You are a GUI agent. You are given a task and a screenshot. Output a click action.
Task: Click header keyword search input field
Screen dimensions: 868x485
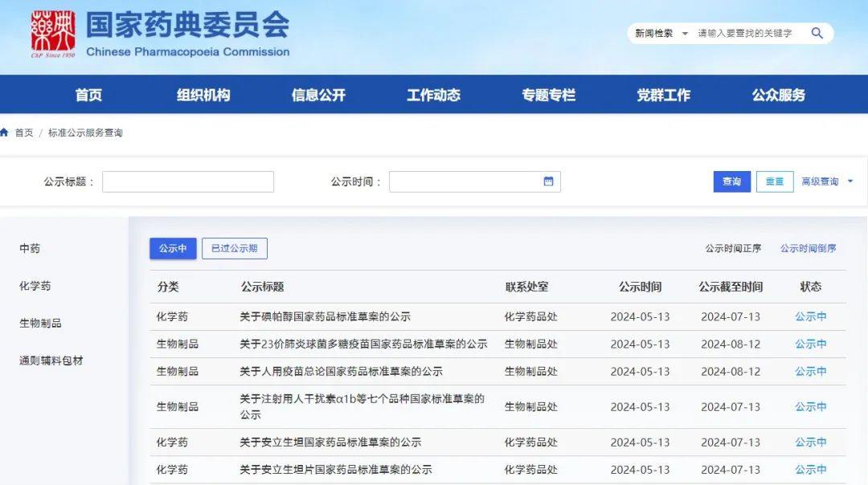tap(747, 34)
